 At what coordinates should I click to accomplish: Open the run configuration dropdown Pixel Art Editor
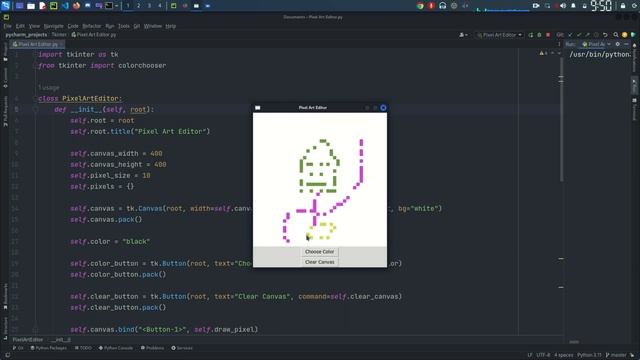click(500, 35)
